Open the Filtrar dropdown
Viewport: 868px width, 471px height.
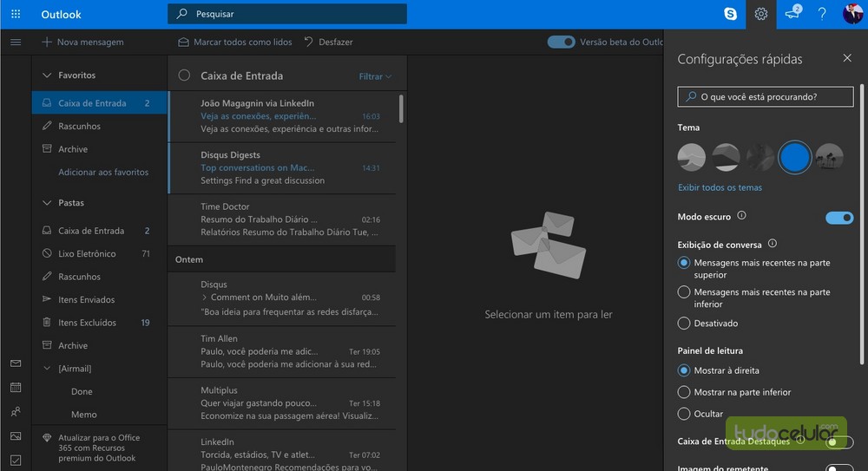click(375, 76)
